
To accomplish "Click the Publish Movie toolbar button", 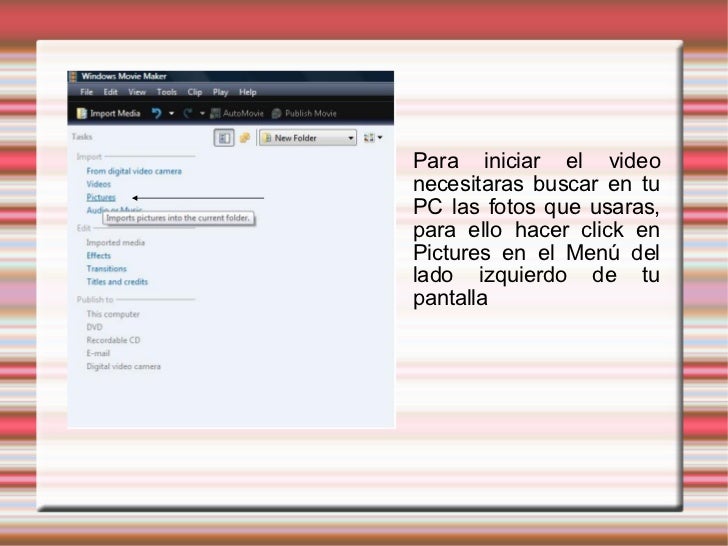I will [x=304, y=113].
